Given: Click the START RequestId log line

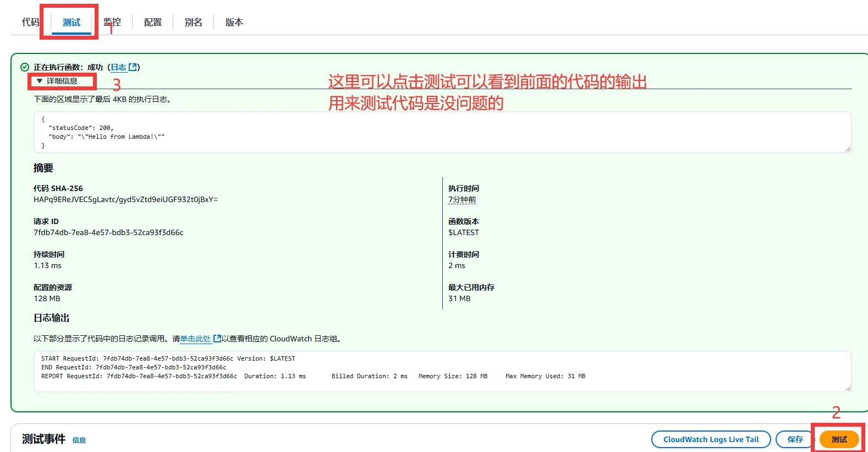Looking at the screenshot, I should pos(168,358).
